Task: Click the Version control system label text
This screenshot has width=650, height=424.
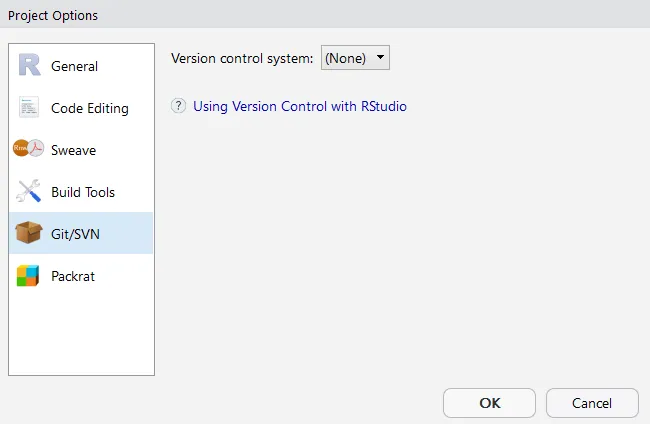Action: coord(242,58)
